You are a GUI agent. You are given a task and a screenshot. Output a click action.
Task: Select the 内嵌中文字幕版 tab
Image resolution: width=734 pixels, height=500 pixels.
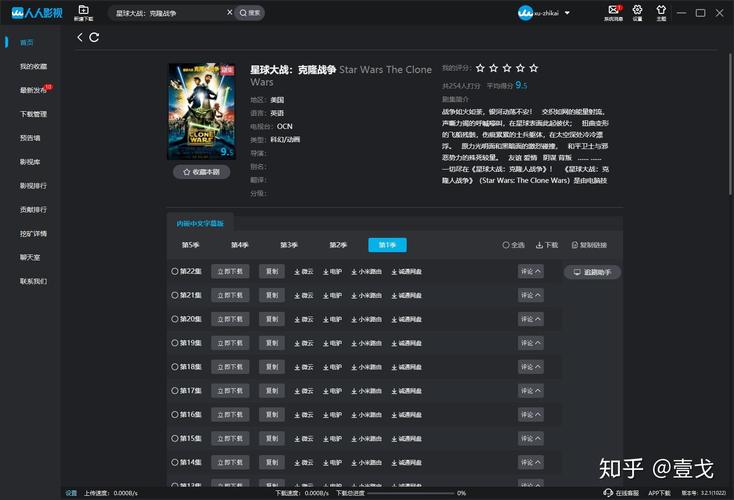(x=200, y=223)
